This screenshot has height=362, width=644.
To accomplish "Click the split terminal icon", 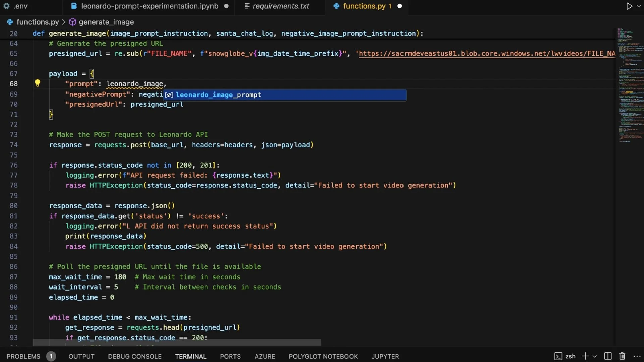I will (x=608, y=356).
